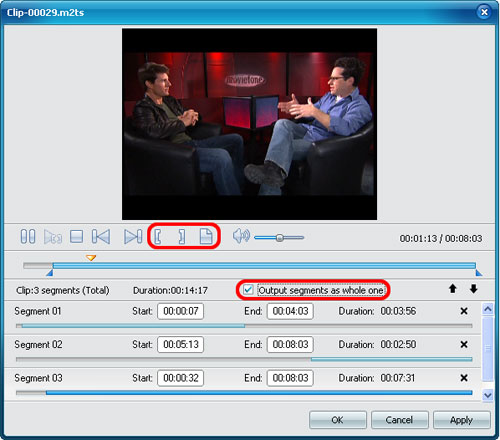Image resolution: width=500 pixels, height=440 pixels.
Task: Click Segment 03 Start time field
Action: click(x=181, y=378)
